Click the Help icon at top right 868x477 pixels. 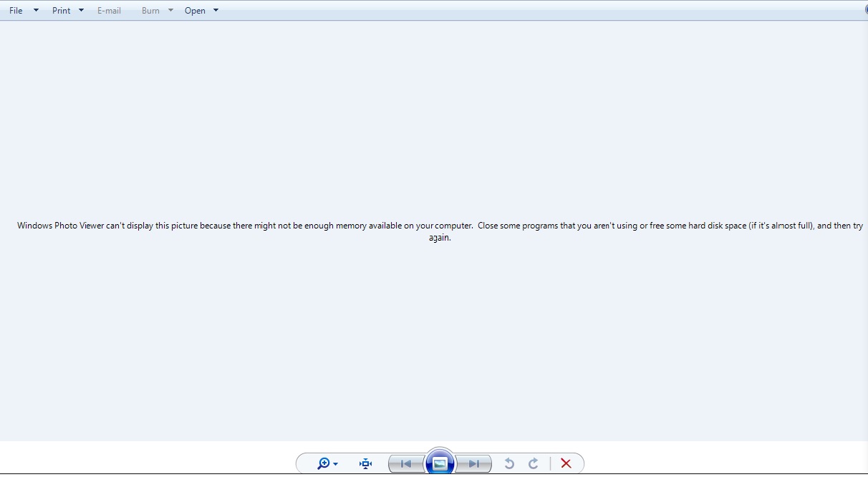click(864, 10)
